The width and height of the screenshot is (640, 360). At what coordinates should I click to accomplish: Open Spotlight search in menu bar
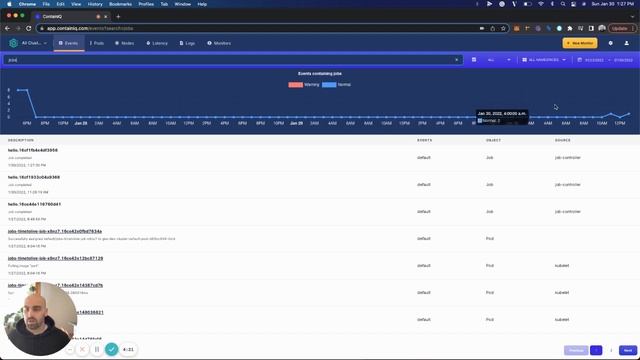[563, 4]
